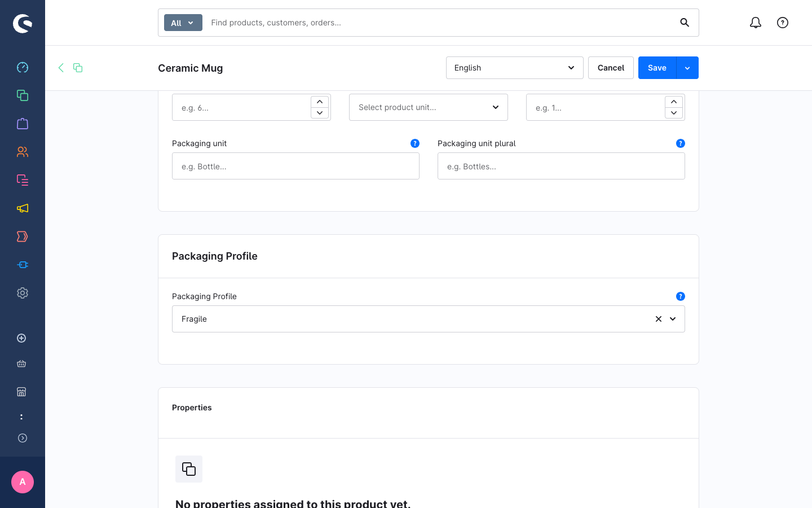Click the Properties card stack icon
This screenshot has width=812, height=508.
(189, 469)
